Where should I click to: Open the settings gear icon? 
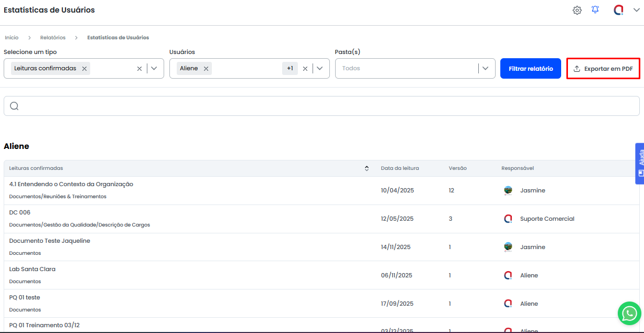[577, 10]
